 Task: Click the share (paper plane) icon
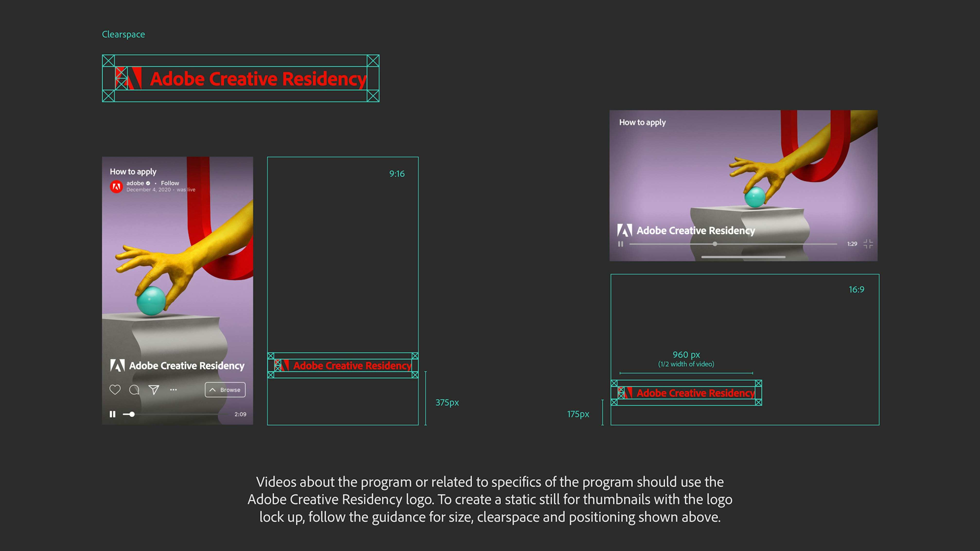pyautogui.click(x=154, y=390)
